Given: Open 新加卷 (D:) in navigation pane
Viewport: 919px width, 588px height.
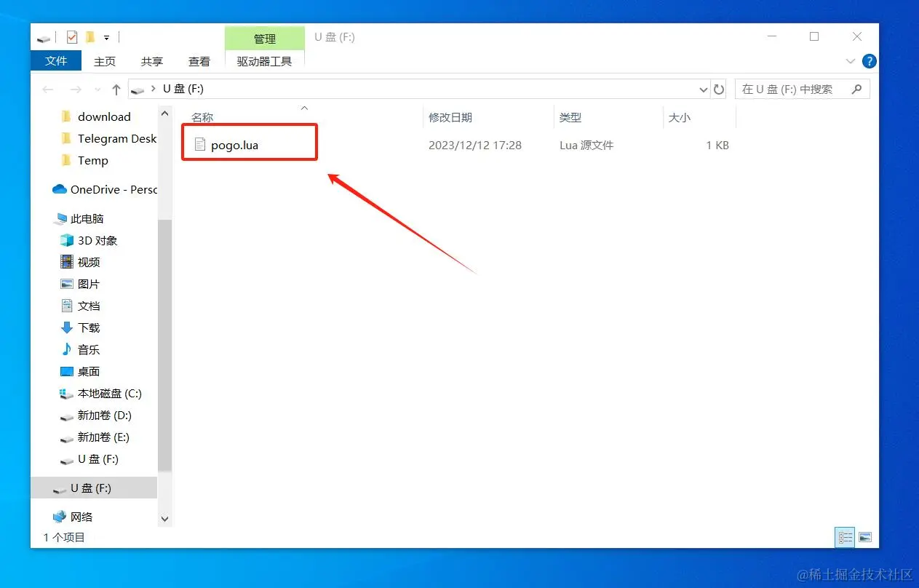Looking at the screenshot, I should [105, 415].
